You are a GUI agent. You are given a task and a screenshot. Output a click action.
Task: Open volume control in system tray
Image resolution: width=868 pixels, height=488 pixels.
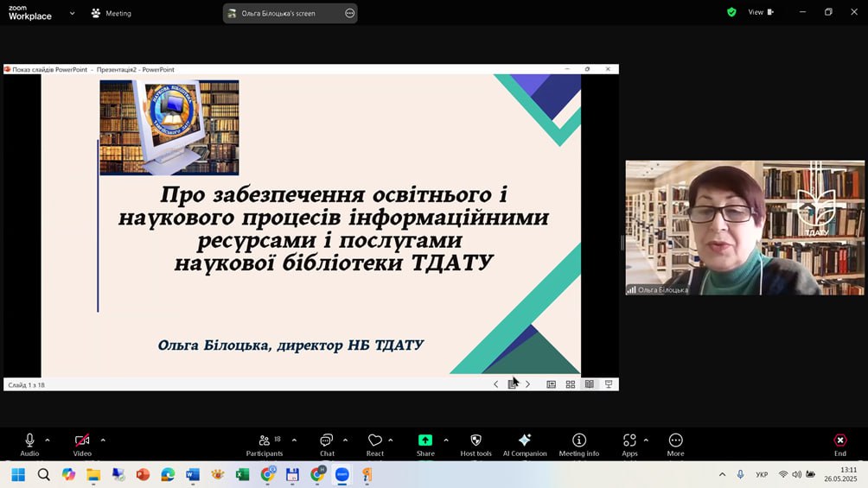click(x=796, y=474)
